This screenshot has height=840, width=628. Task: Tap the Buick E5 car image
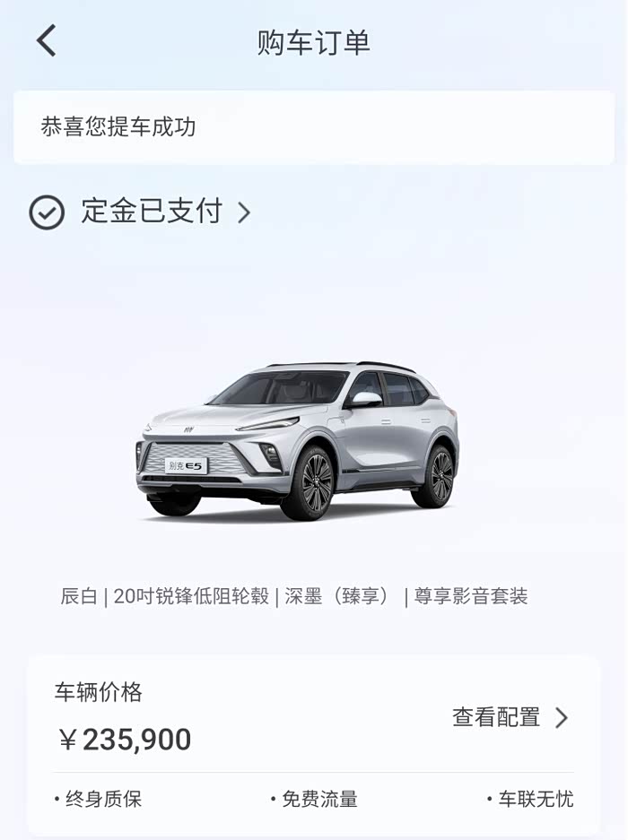[297, 441]
